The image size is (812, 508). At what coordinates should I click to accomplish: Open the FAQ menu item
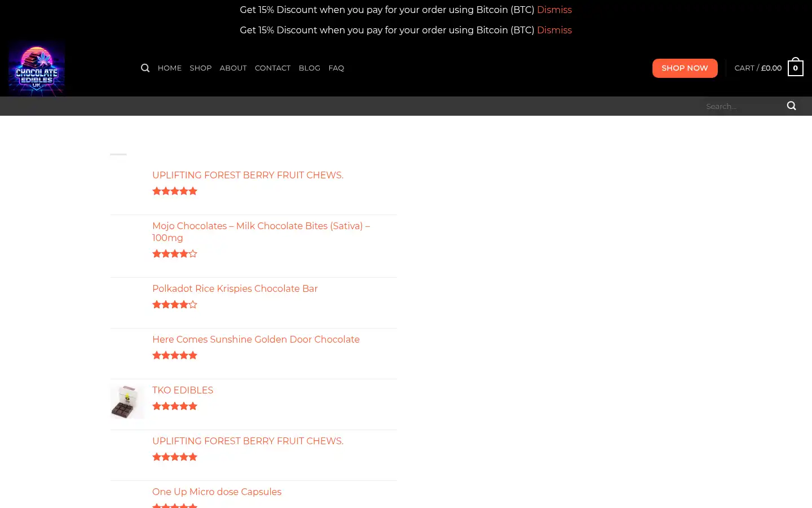pos(336,68)
